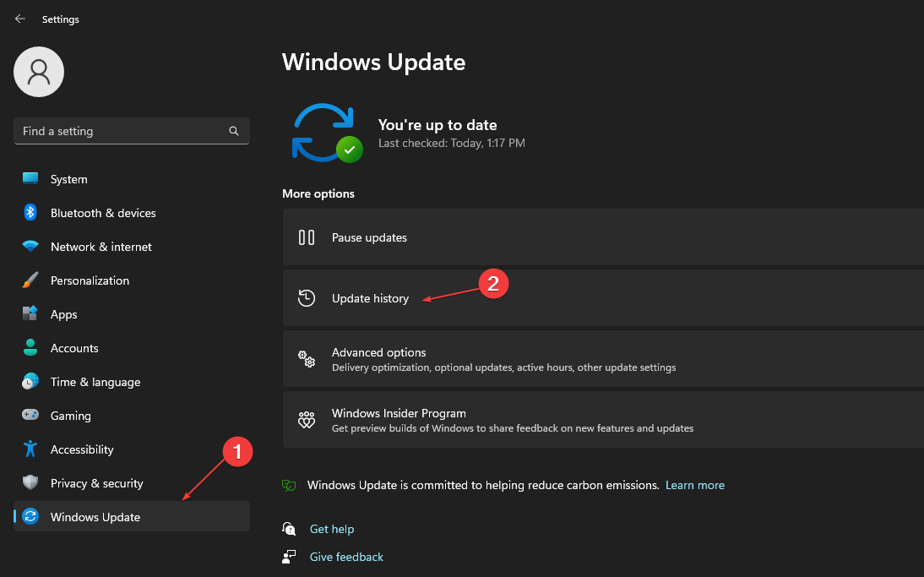Image resolution: width=924 pixels, height=577 pixels.
Task: Open Network & internet settings
Action: coord(132,247)
